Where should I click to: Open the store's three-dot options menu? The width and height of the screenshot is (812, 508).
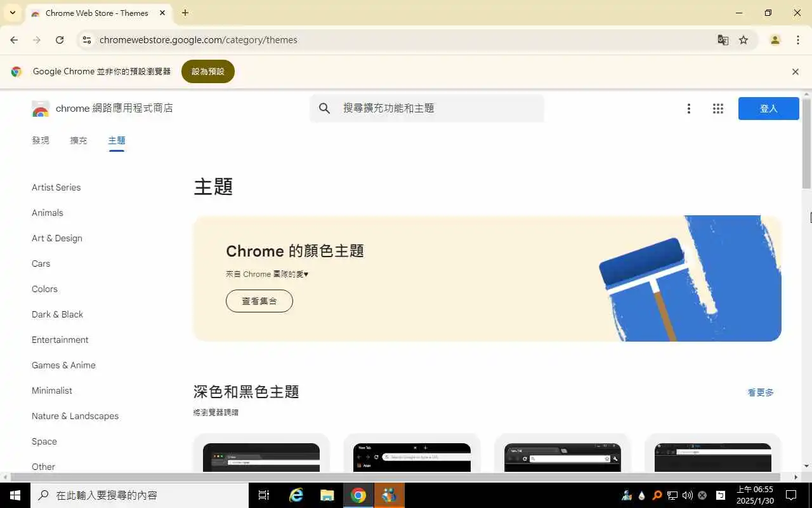click(689, 109)
